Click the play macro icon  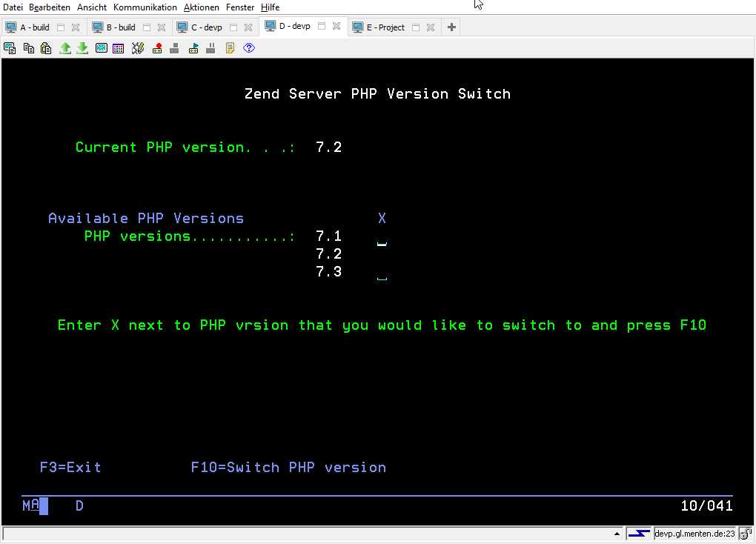(193, 48)
